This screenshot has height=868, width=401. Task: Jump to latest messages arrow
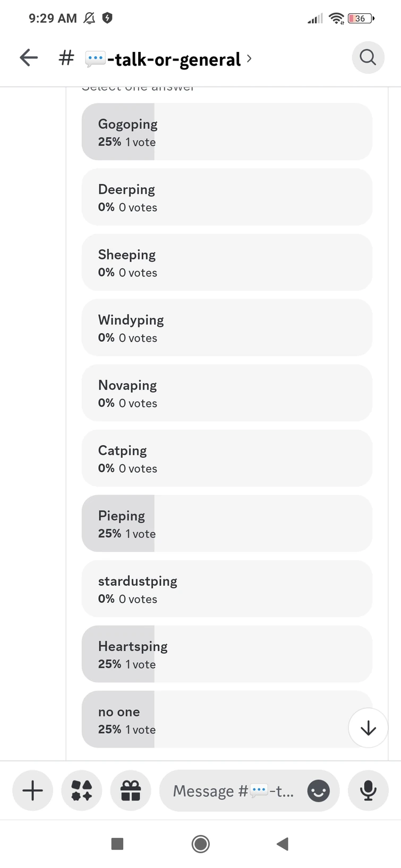pyautogui.click(x=368, y=728)
